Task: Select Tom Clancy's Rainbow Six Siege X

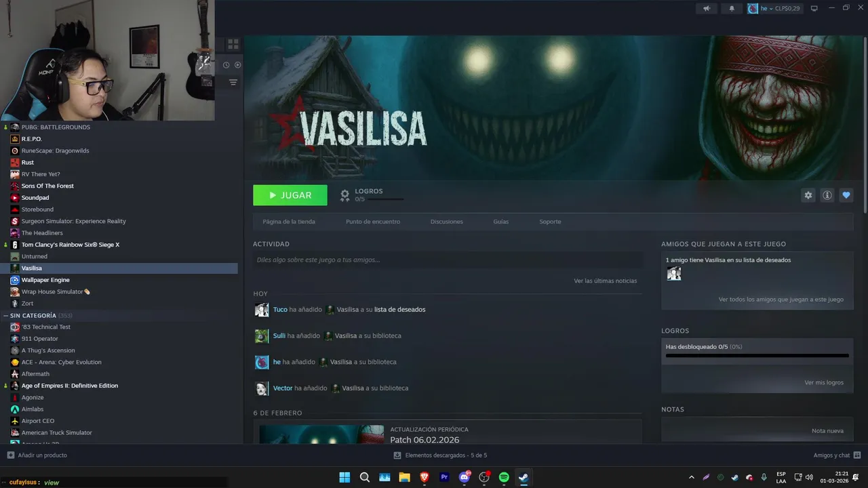Action: 71,245
